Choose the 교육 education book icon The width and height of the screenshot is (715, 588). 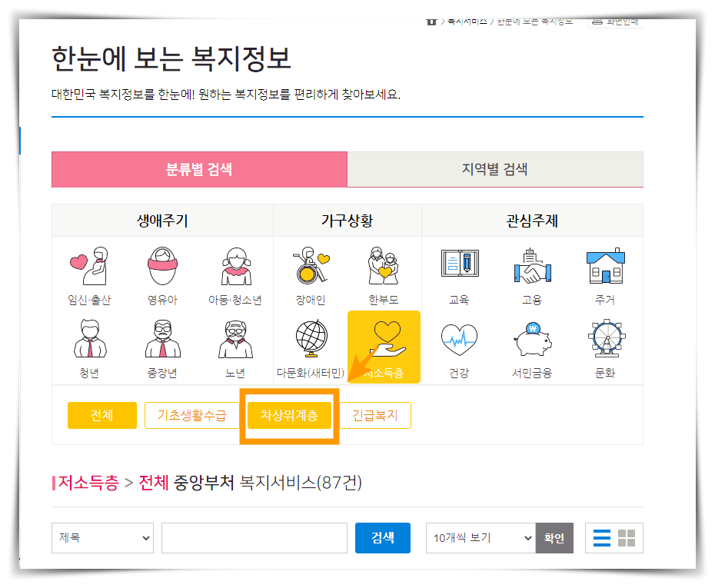(x=460, y=263)
